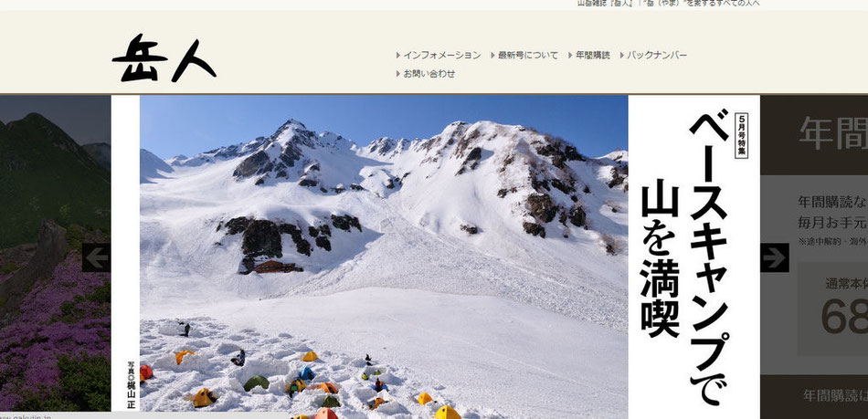
Task: Click triangle marker beside バックナンバー
Action: tap(621, 56)
